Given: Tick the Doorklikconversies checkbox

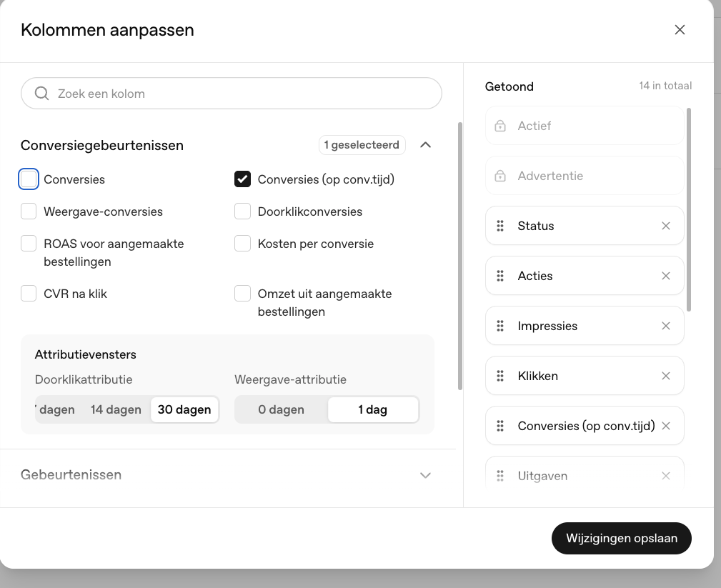Looking at the screenshot, I should coord(243,211).
